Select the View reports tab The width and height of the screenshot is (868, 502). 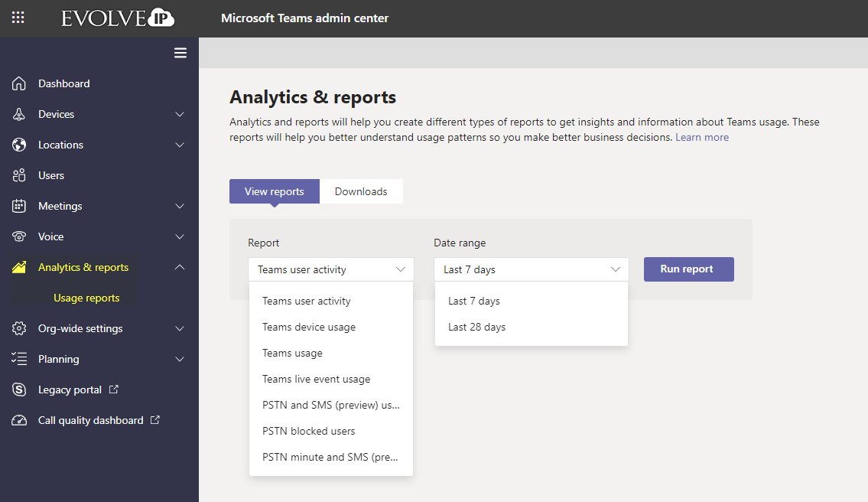tap(274, 191)
